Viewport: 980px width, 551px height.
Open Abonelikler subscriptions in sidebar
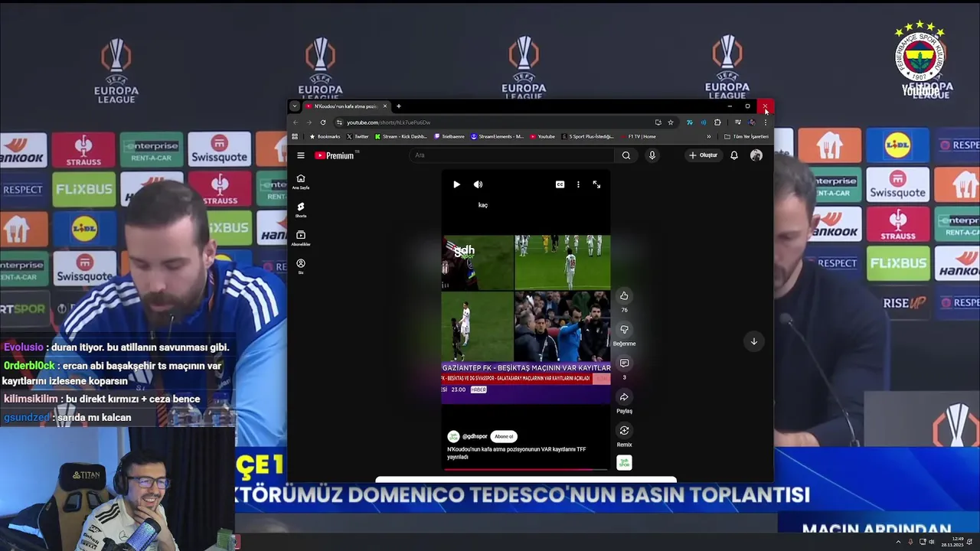[x=301, y=238]
